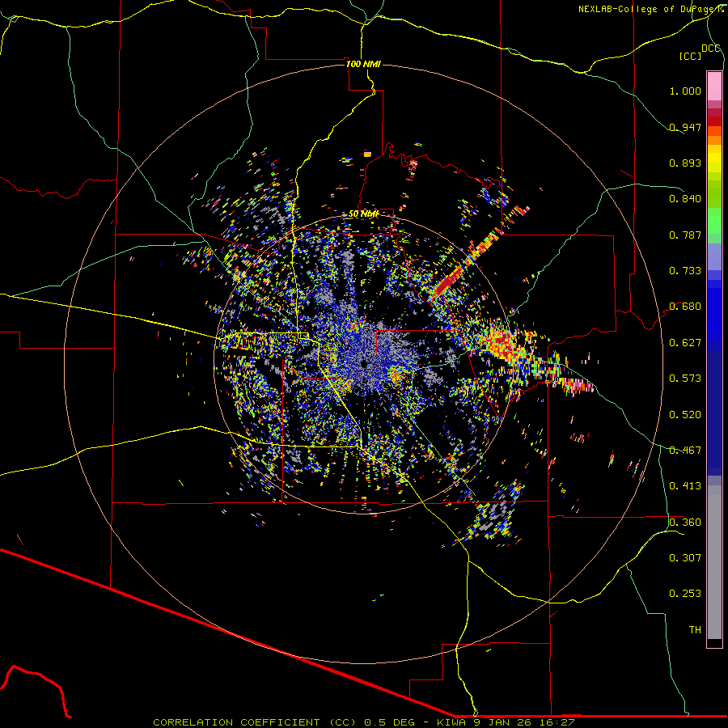728x728 pixels.
Task: Click the [CC] units label
Action: coord(691,56)
